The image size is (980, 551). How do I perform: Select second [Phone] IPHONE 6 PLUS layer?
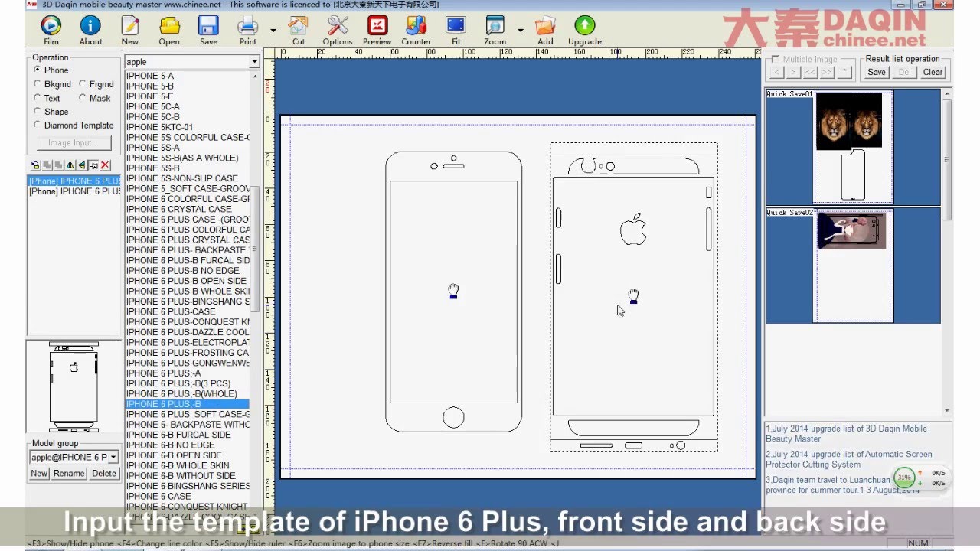tap(74, 191)
